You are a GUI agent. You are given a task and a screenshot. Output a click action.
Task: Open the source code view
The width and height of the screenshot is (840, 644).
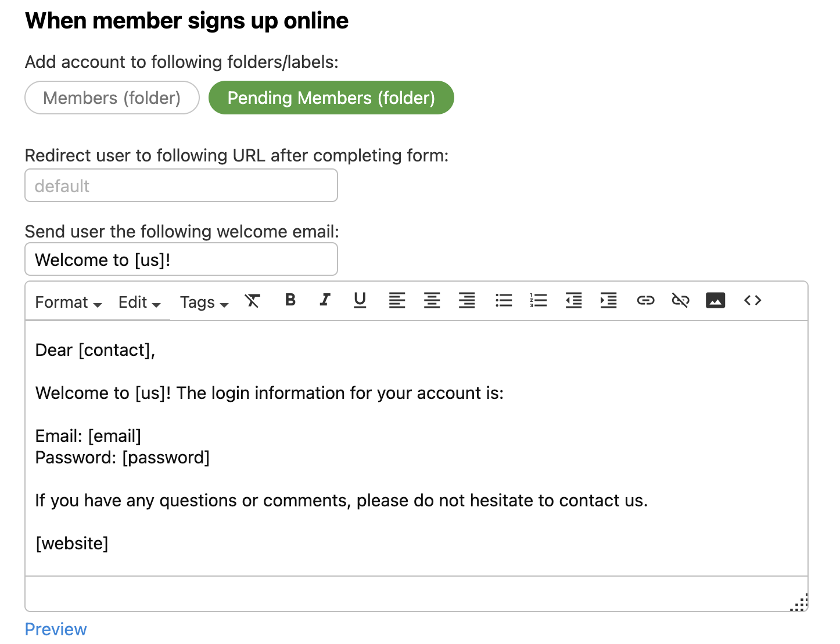point(752,301)
